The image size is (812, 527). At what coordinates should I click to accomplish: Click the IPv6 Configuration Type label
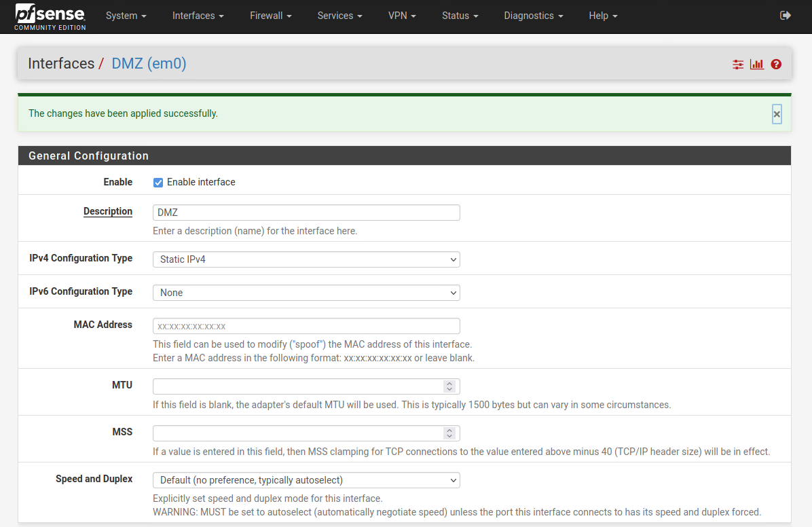tap(81, 291)
